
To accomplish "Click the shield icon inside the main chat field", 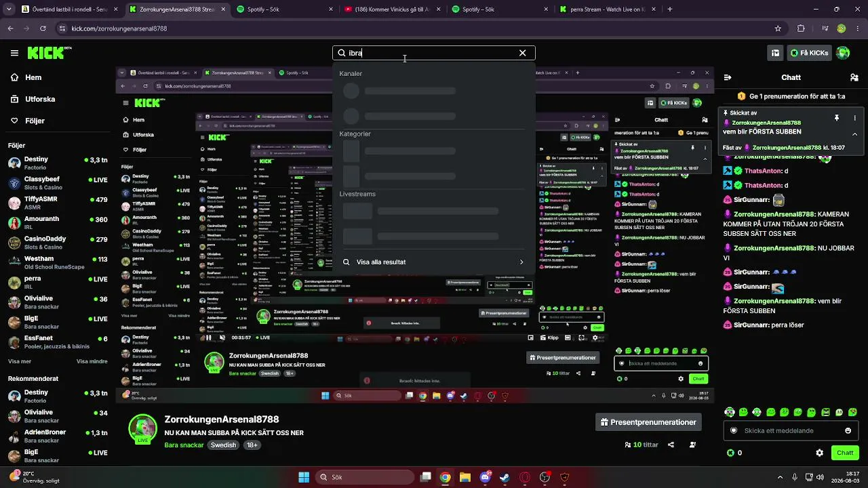I will pyautogui.click(x=734, y=430).
